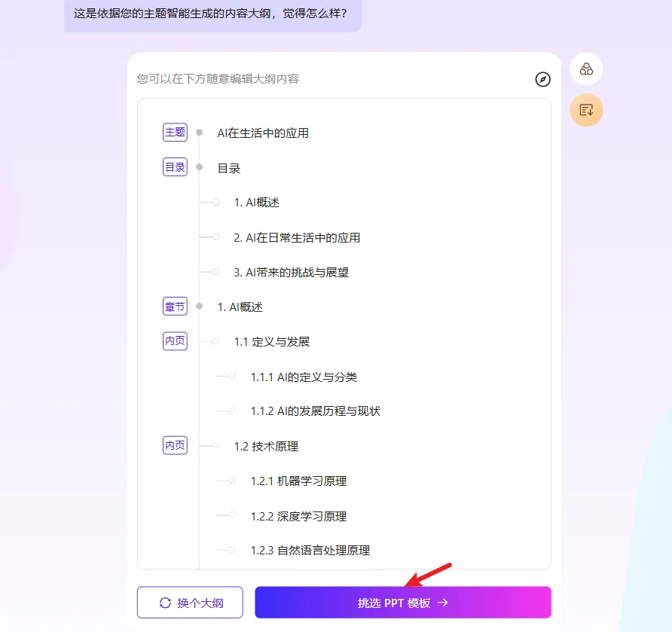
Task: Click the 换个大纲 button to regenerate outline
Action: point(189,602)
